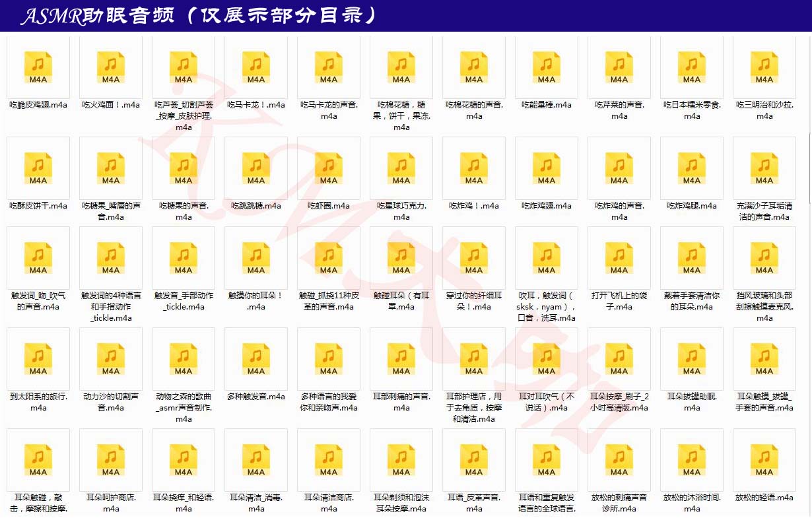Open the 放松的沐浴时间.m4a audio icon
This screenshot has width=812, height=528.
tap(692, 461)
